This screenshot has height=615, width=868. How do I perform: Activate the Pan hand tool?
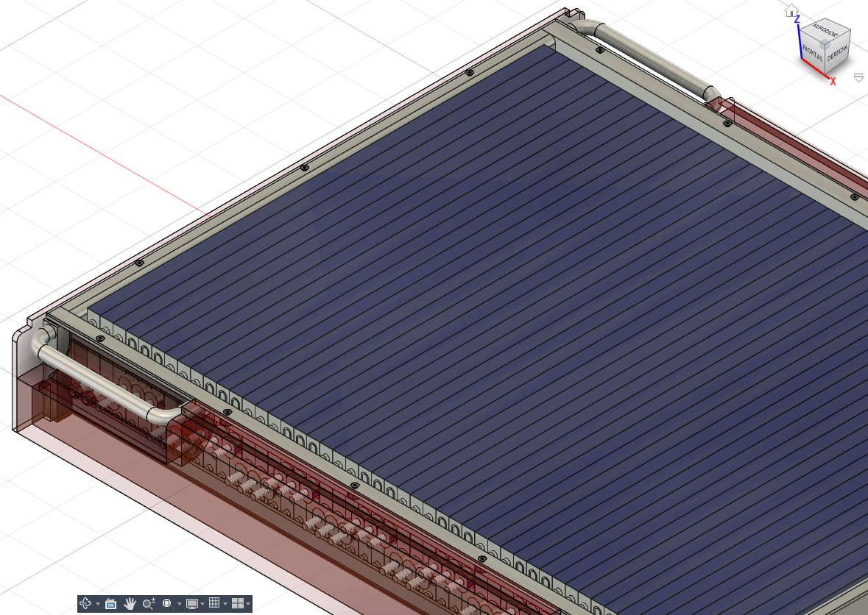pyautogui.click(x=130, y=604)
